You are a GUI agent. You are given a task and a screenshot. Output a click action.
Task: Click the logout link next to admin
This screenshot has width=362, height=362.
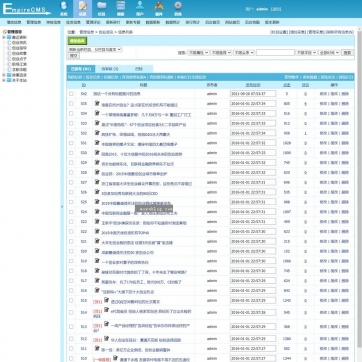click(276, 9)
